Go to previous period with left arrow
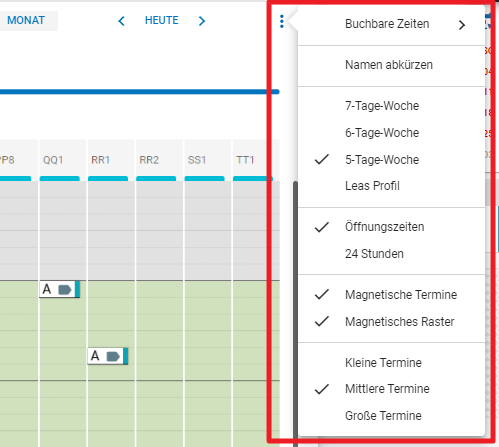The width and height of the screenshot is (499, 447). (121, 21)
